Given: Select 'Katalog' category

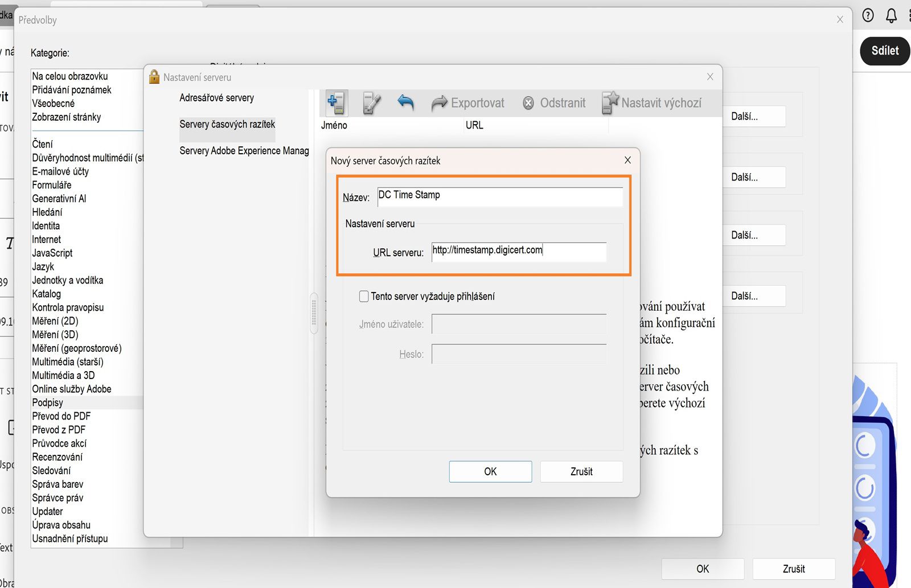Looking at the screenshot, I should 47,294.
